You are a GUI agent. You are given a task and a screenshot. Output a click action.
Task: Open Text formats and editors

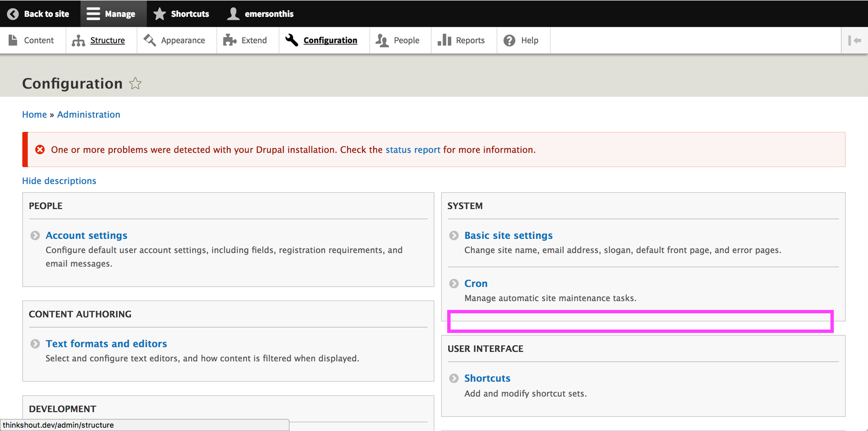coord(106,344)
